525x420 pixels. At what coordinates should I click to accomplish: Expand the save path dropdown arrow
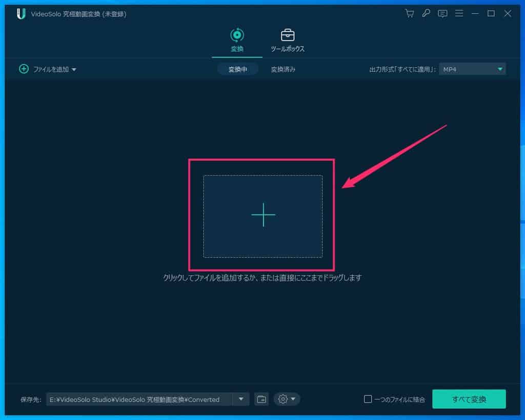tap(241, 399)
